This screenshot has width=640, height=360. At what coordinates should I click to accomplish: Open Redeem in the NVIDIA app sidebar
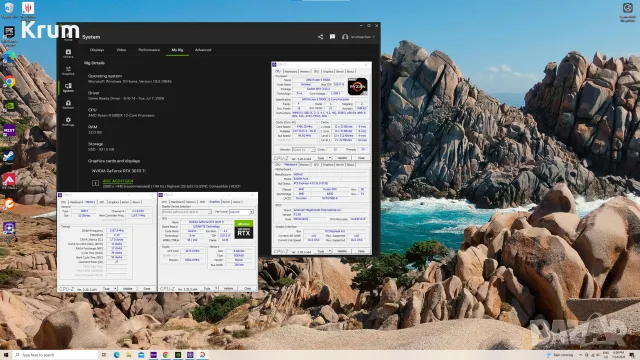[x=68, y=104]
